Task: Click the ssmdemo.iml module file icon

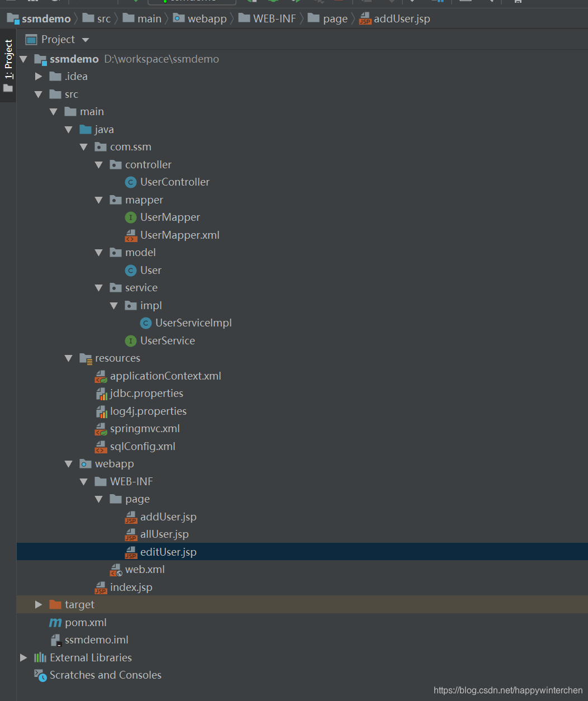Action: pos(55,640)
